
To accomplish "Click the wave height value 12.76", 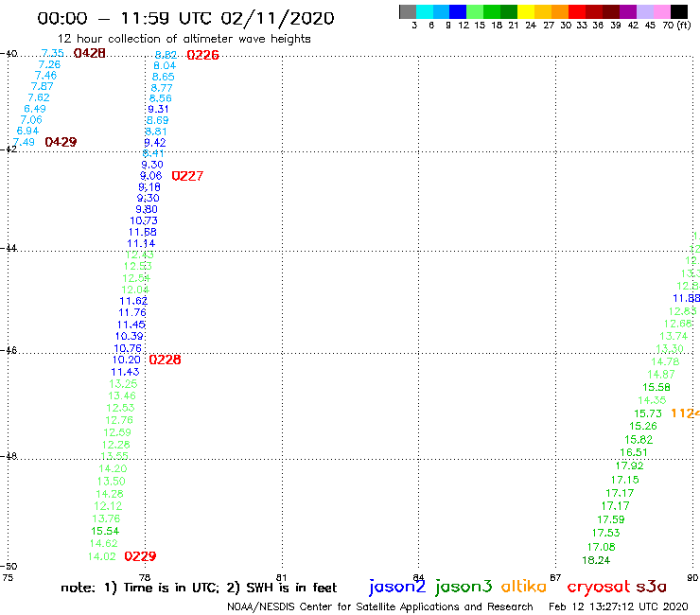I will 119,420.
